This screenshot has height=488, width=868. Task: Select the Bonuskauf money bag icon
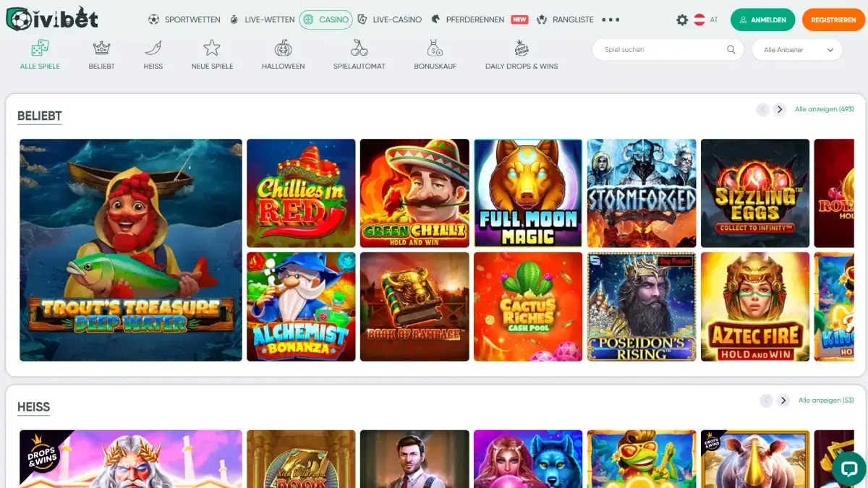(x=435, y=49)
